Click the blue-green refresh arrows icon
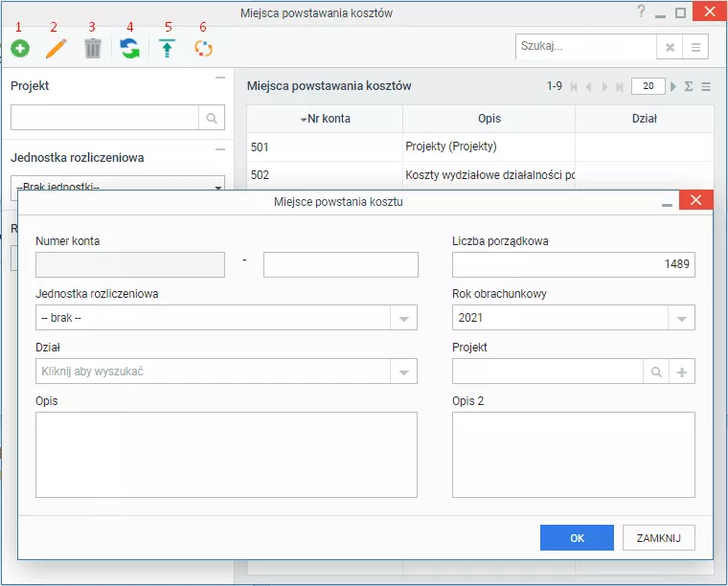The height and width of the screenshot is (586, 728). (x=129, y=48)
